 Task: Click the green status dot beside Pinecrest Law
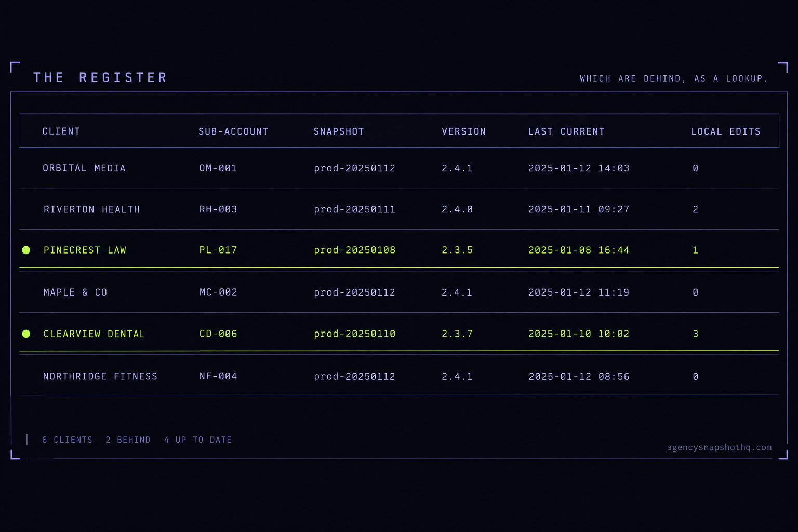click(26, 250)
